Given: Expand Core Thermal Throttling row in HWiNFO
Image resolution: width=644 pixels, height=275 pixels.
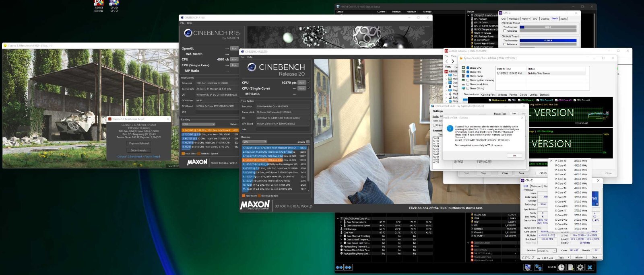Looking at the screenshot, I should (341, 236).
